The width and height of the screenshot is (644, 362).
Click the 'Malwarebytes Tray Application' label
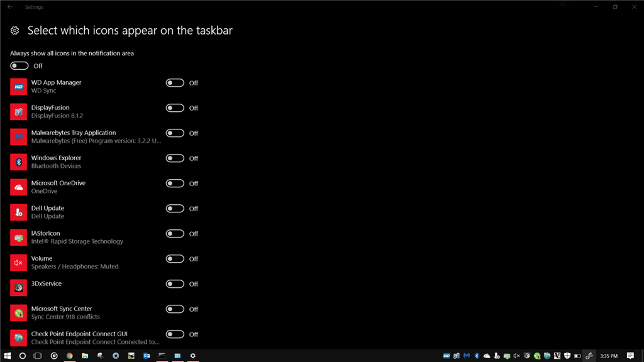(74, 133)
